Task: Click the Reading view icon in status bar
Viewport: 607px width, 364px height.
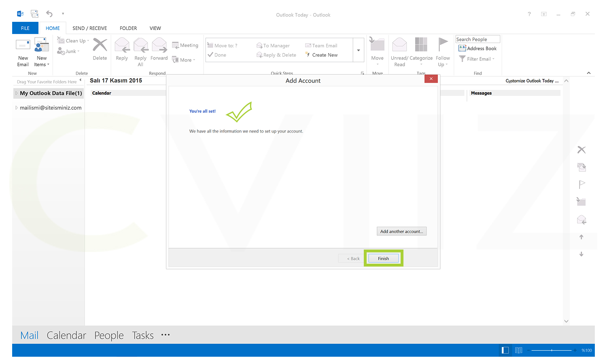Action: pos(519,350)
